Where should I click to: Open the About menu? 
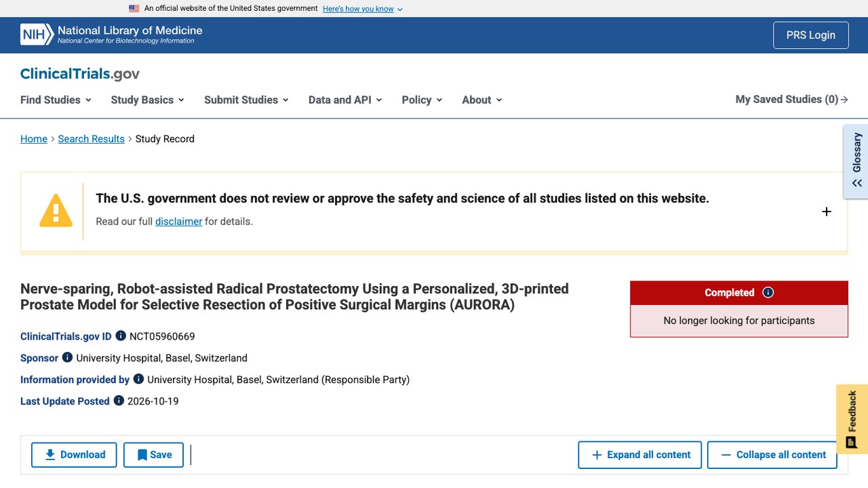pos(482,100)
